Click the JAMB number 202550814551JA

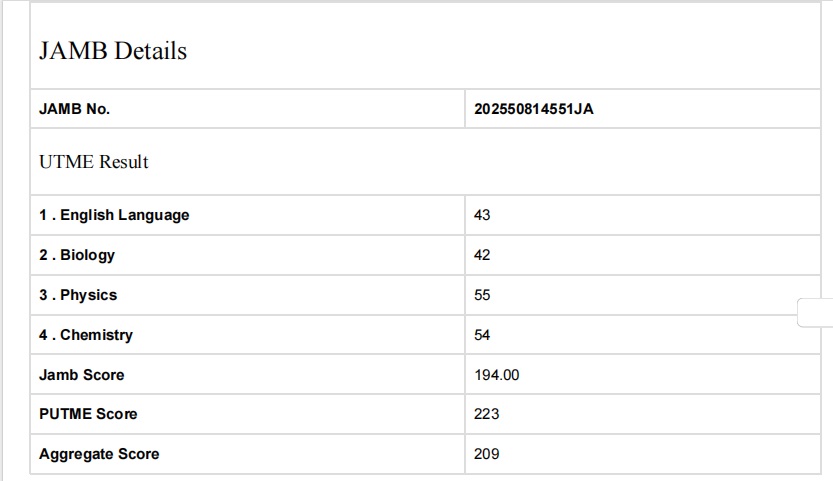[x=534, y=109]
